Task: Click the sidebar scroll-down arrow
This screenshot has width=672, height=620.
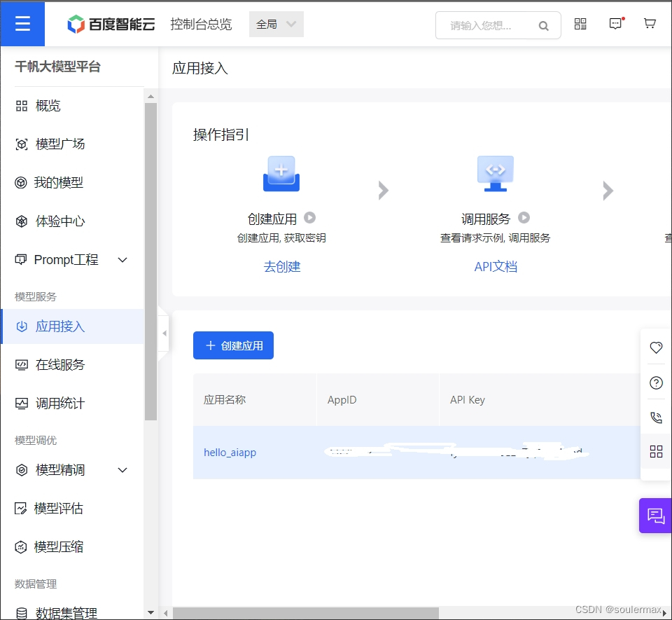Action: (x=150, y=612)
